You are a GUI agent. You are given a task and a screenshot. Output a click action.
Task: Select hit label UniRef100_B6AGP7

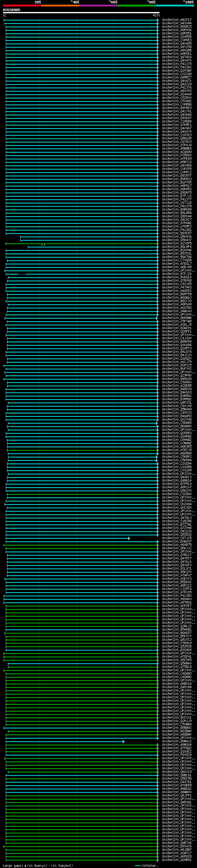click(x=176, y=633)
